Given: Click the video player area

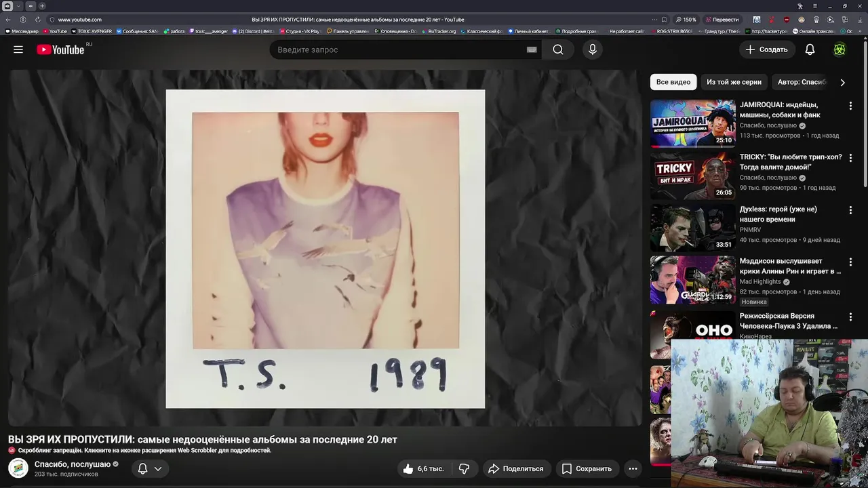Looking at the screenshot, I should (x=325, y=249).
